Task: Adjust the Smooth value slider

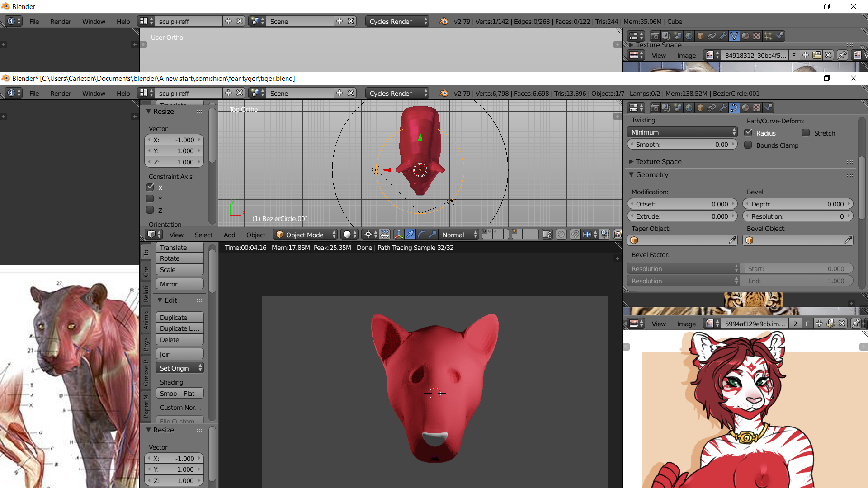Action: pyautogui.click(x=682, y=145)
